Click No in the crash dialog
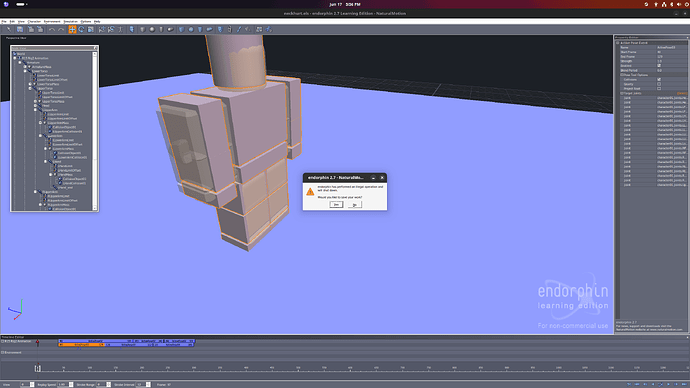This screenshot has width=690, height=388. click(355, 205)
